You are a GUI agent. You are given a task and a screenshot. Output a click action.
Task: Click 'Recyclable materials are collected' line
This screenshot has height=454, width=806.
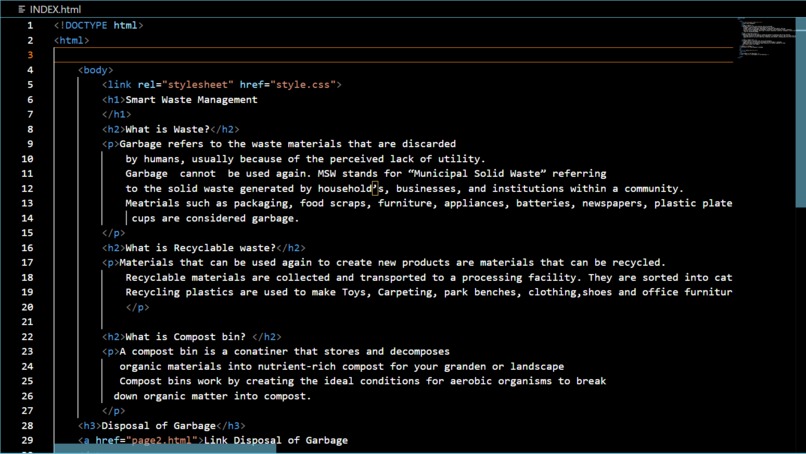click(x=429, y=278)
